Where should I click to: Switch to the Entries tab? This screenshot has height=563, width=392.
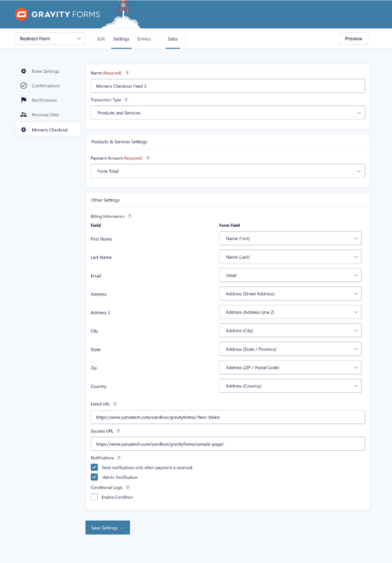coord(144,38)
